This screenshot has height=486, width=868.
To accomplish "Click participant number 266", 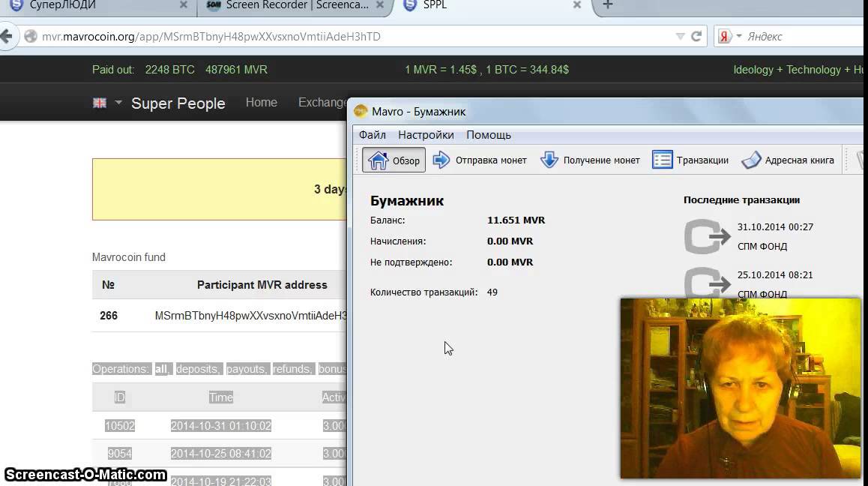I will [x=109, y=316].
